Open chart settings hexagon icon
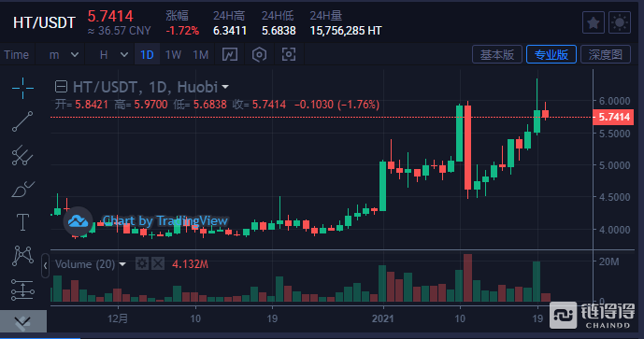The height and width of the screenshot is (339, 644). tap(259, 54)
